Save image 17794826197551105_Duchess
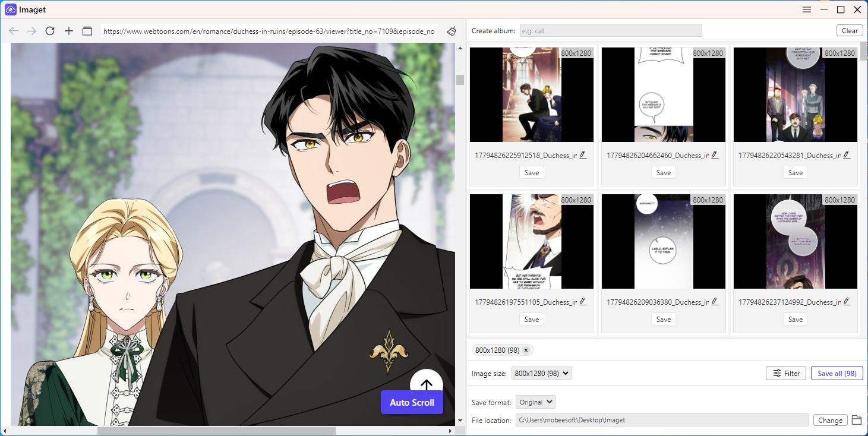The image size is (868, 436). coord(532,319)
